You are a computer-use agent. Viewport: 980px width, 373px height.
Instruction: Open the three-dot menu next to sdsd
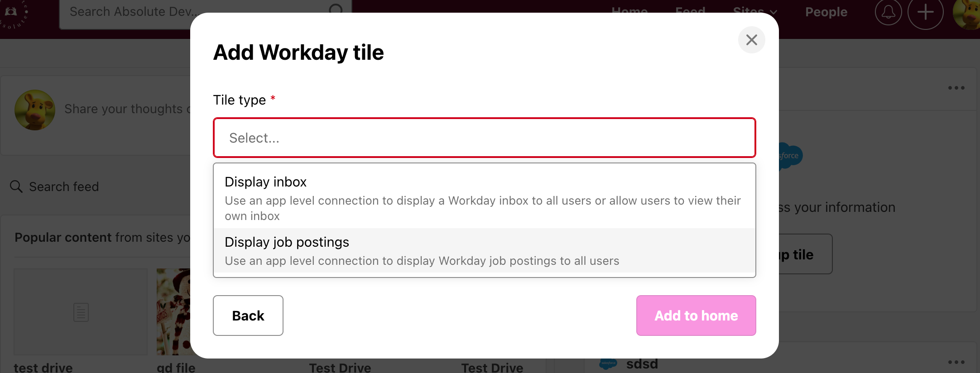click(956, 362)
